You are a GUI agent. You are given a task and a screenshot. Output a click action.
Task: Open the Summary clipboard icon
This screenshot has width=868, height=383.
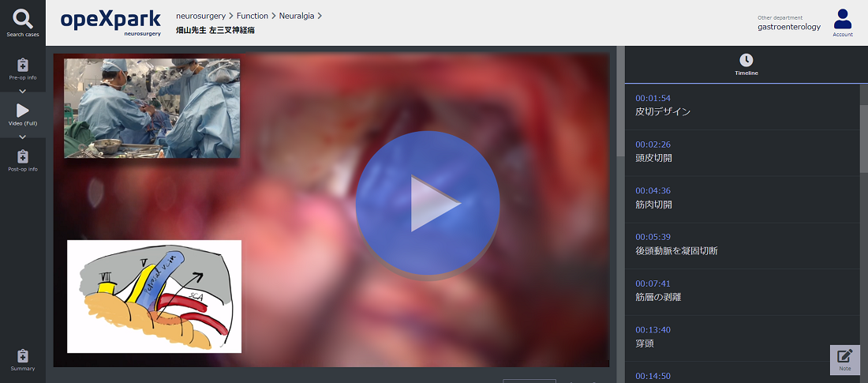[x=23, y=356]
